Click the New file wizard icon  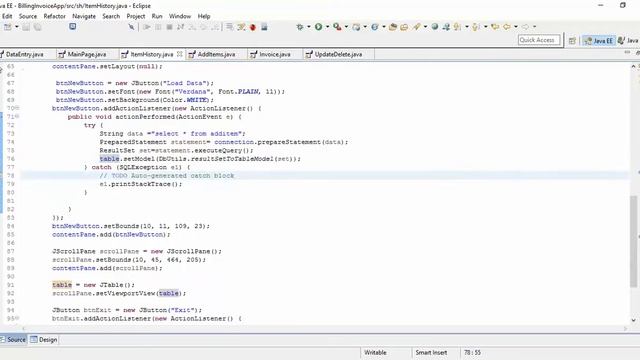[7, 27]
